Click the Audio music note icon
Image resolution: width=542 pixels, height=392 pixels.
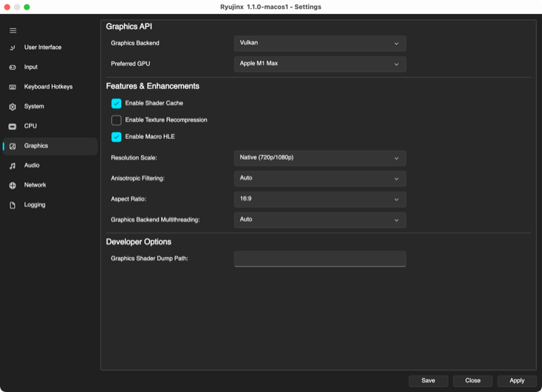point(13,166)
